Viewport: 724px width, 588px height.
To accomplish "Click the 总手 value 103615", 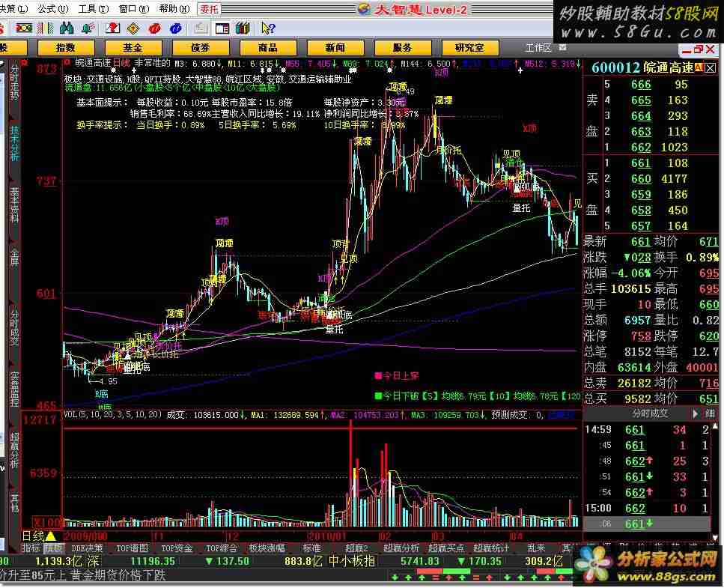I will click(x=630, y=288).
